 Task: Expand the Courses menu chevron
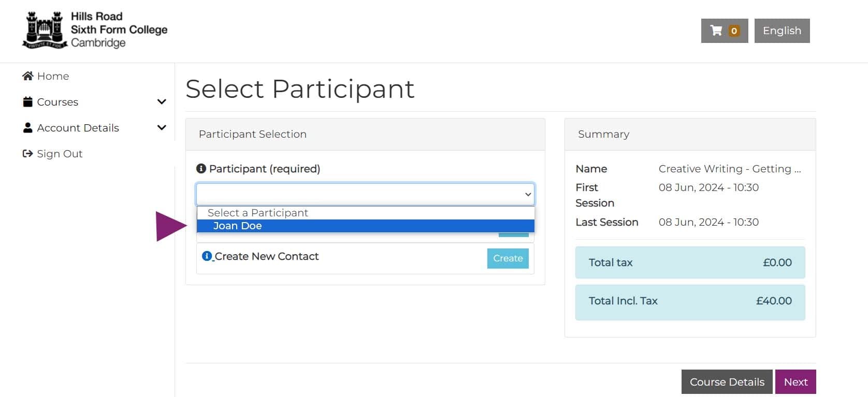click(162, 102)
